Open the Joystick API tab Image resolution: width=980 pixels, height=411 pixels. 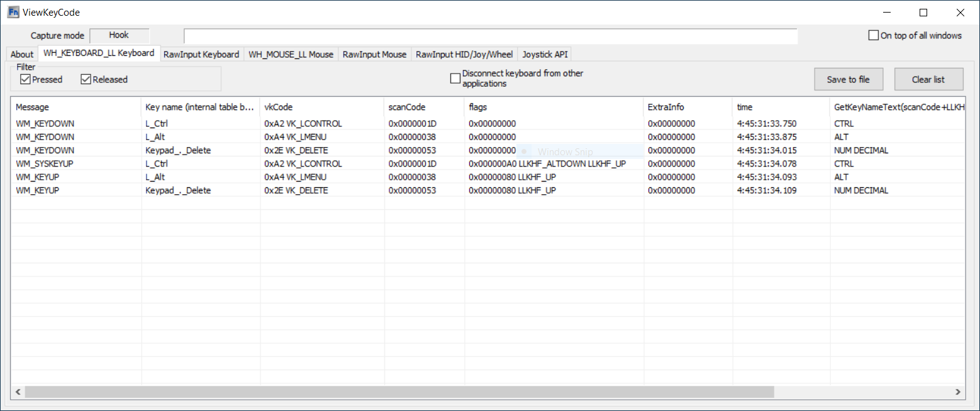pos(545,54)
